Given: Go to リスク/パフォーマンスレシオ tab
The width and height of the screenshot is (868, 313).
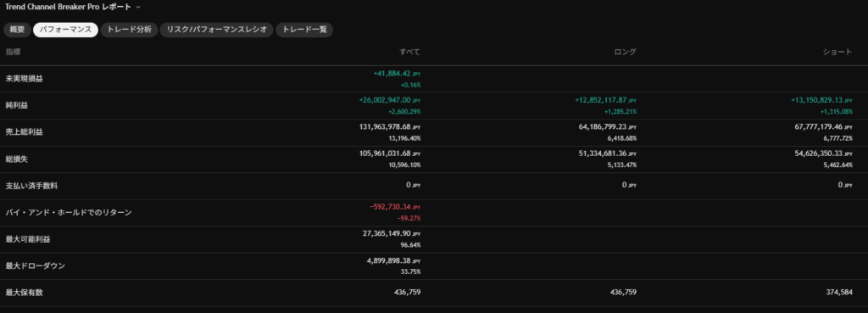Looking at the screenshot, I should (x=216, y=30).
